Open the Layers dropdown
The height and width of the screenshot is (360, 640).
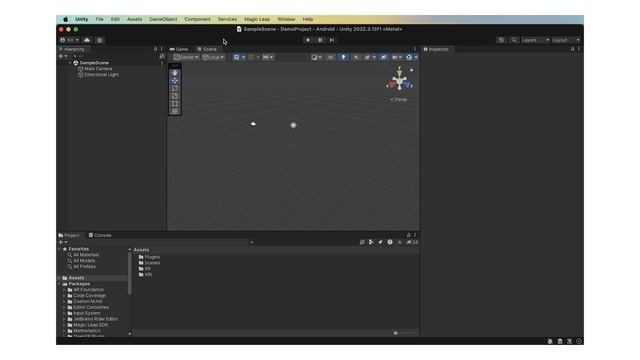click(x=535, y=40)
